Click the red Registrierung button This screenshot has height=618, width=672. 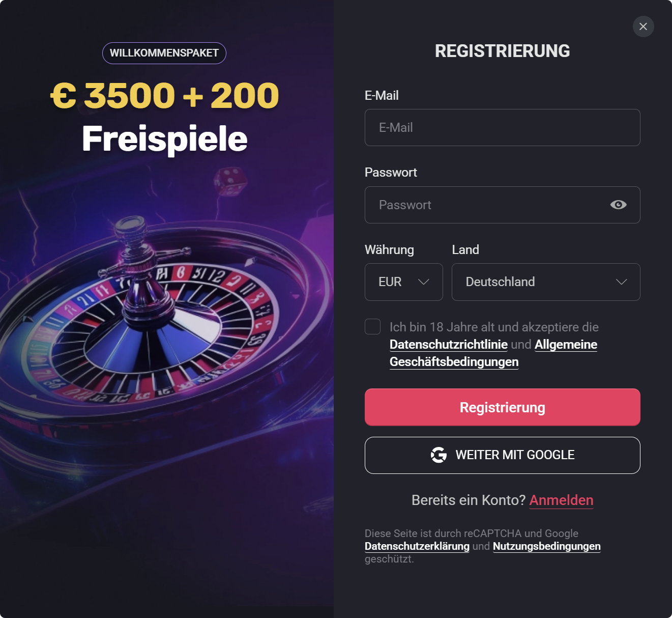tap(503, 407)
